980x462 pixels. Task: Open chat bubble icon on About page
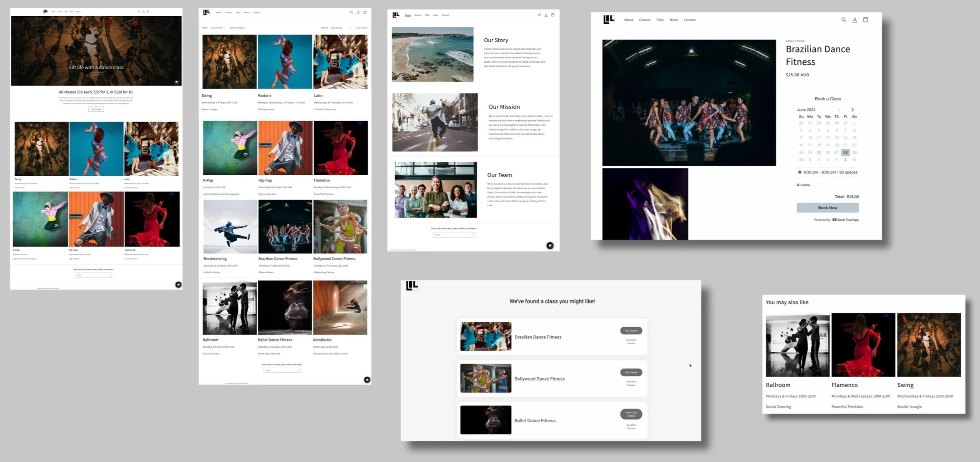click(x=550, y=246)
